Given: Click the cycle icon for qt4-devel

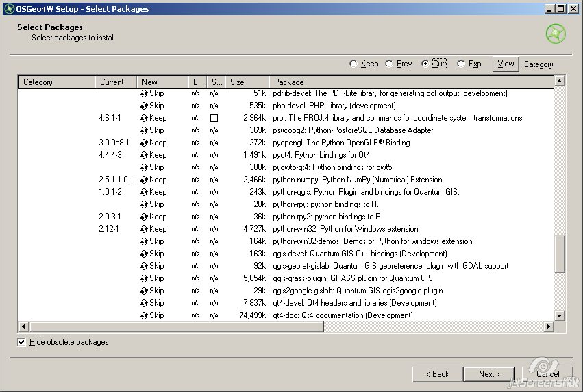Looking at the screenshot, I should (145, 303).
